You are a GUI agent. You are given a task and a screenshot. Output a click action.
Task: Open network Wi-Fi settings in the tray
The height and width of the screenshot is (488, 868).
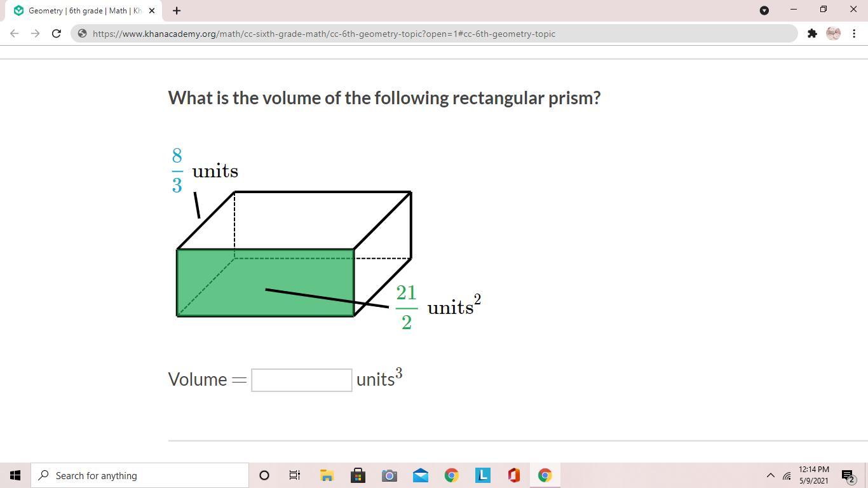pos(787,476)
